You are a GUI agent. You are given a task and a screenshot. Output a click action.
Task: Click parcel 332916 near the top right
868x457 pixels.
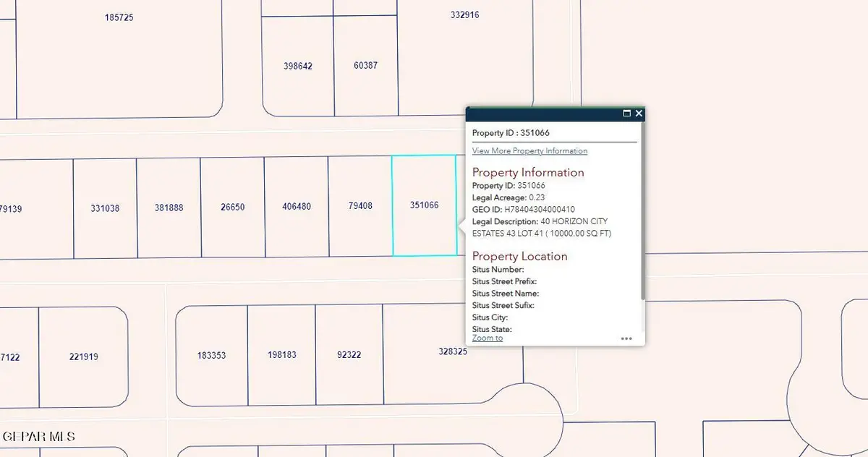tap(464, 14)
